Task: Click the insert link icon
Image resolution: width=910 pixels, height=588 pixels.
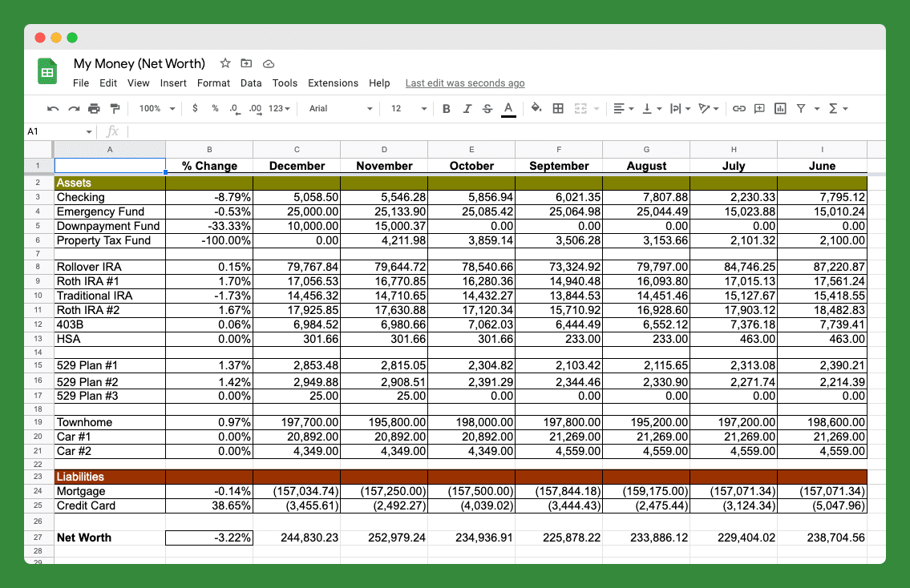Action: [738, 109]
